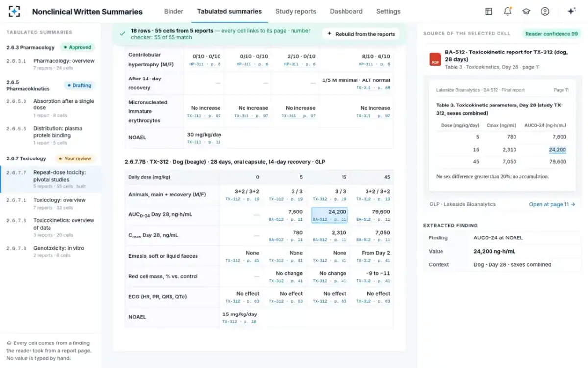Select the 3+2 / 3+2 animals cell under dose 45
The image size is (588, 368).
pyautogui.click(x=373, y=195)
